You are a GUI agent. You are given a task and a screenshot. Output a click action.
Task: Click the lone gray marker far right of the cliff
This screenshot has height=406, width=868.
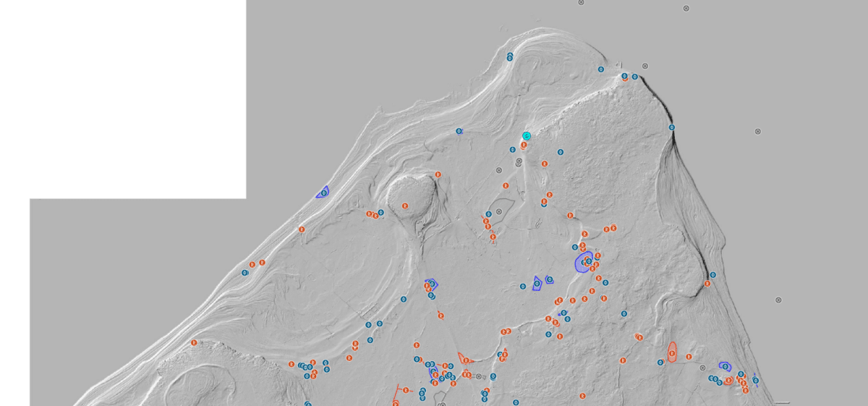click(757, 132)
